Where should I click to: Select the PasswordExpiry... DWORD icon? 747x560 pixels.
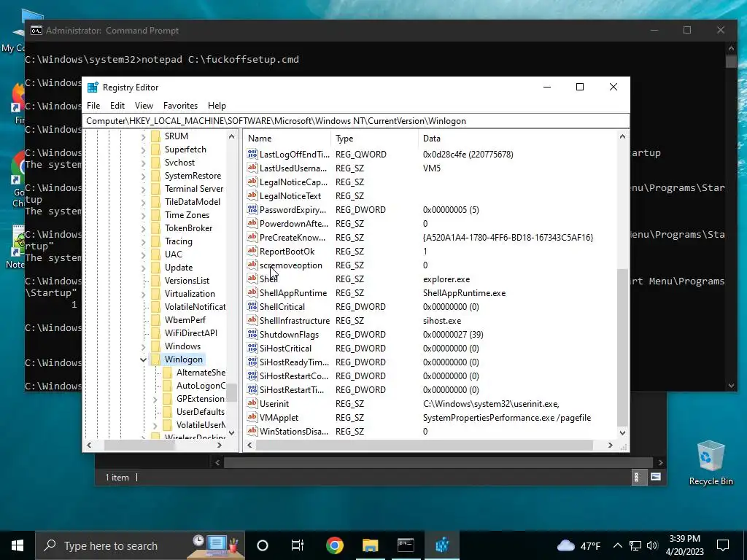[x=252, y=209]
